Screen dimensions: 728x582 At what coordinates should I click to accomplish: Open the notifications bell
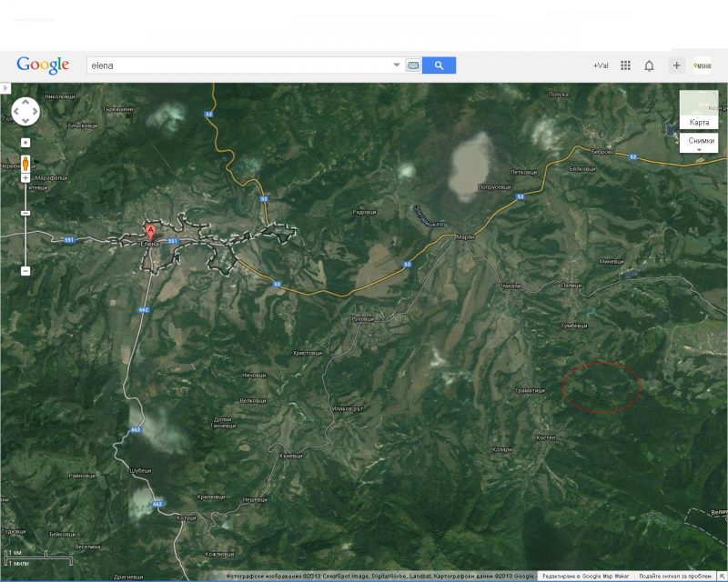649,65
